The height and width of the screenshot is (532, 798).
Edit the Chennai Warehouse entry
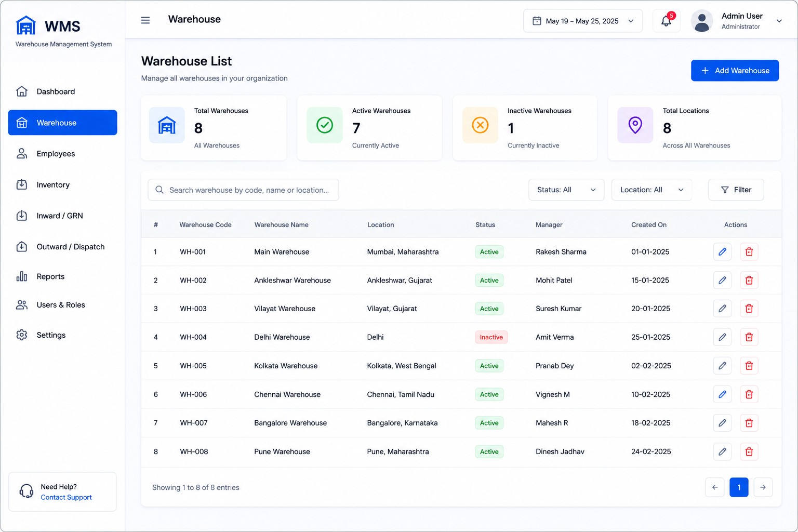[722, 394]
